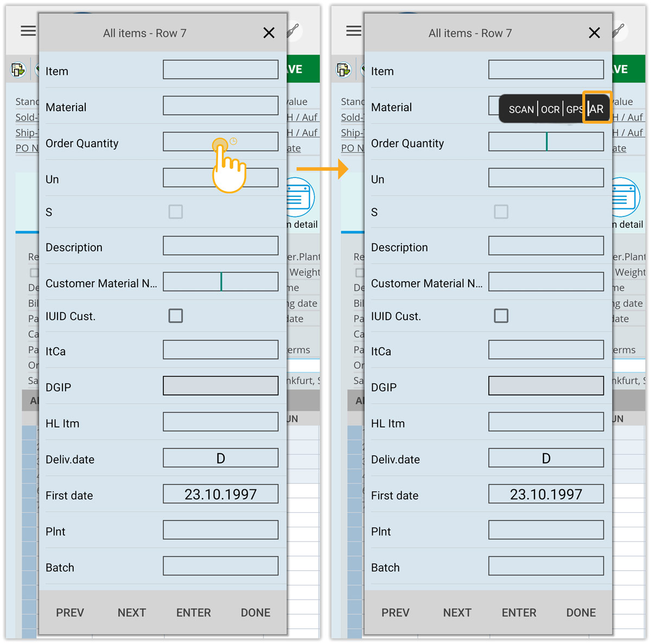The image size is (651, 644).
Task: Open hamburger menu on the left screen
Action: (28, 31)
